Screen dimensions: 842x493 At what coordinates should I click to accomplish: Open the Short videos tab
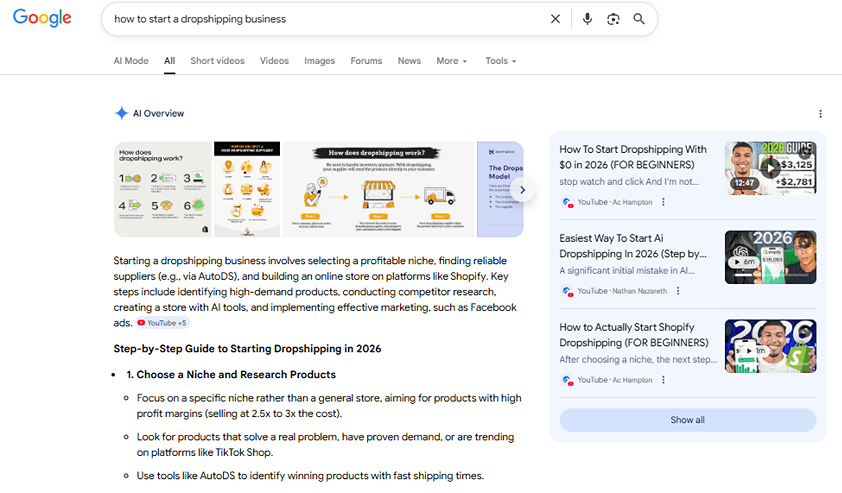(217, 61)
